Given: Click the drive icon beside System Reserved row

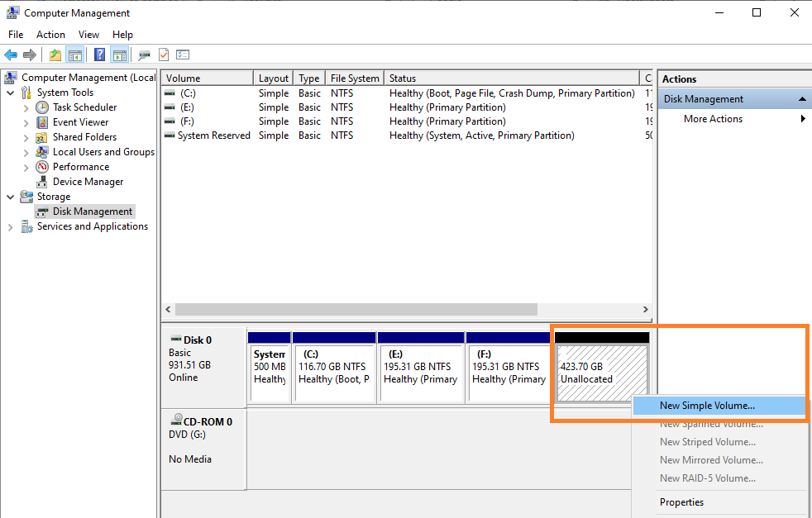Looking at the screenshot, I should tap(170, 135).
